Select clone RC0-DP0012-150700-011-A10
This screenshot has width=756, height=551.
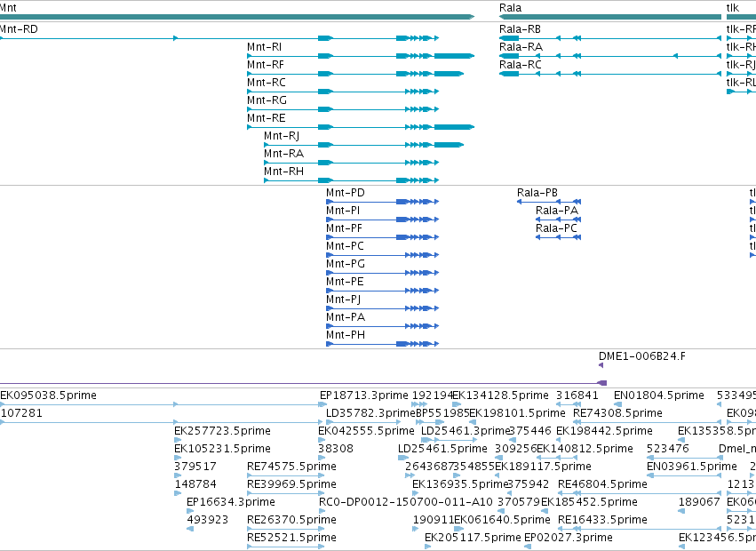[x=406, y=502]
